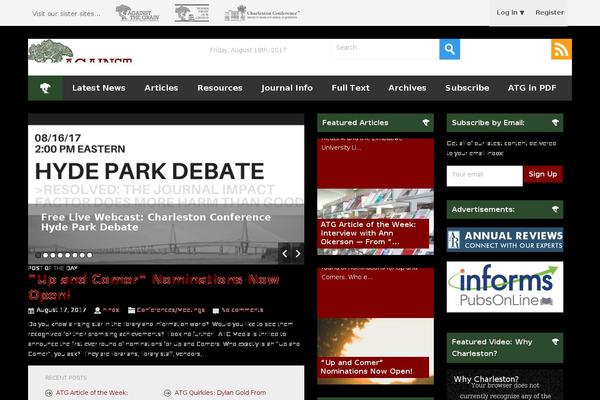
Task: Click arrow icon beside ATG Article of the Week
Action: click(x=49, y=393)
